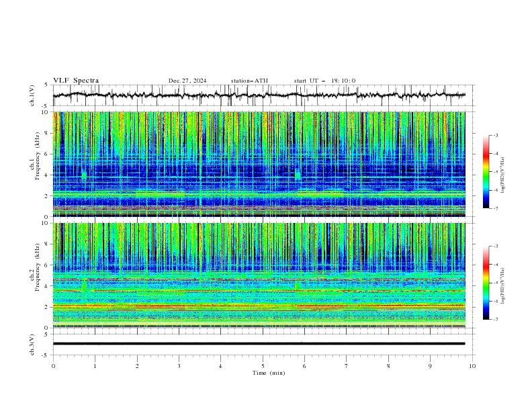Click the ch.1 voltage waveform trace
Screen dimensions: 532x411
tap(259, 95)
